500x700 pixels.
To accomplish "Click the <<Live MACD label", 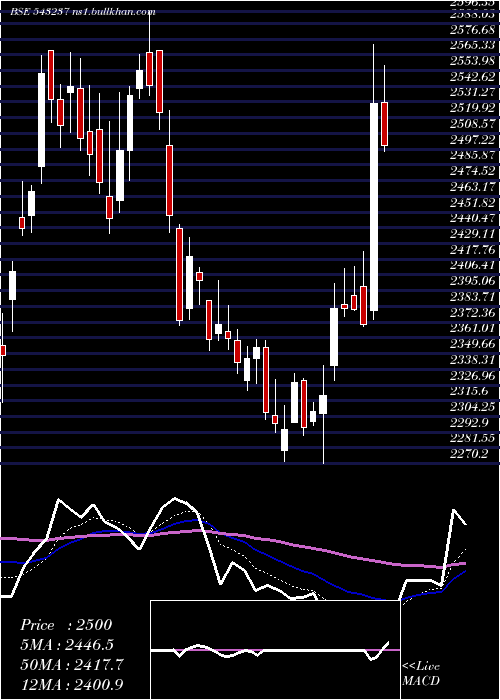I will [x=421, y=674].
